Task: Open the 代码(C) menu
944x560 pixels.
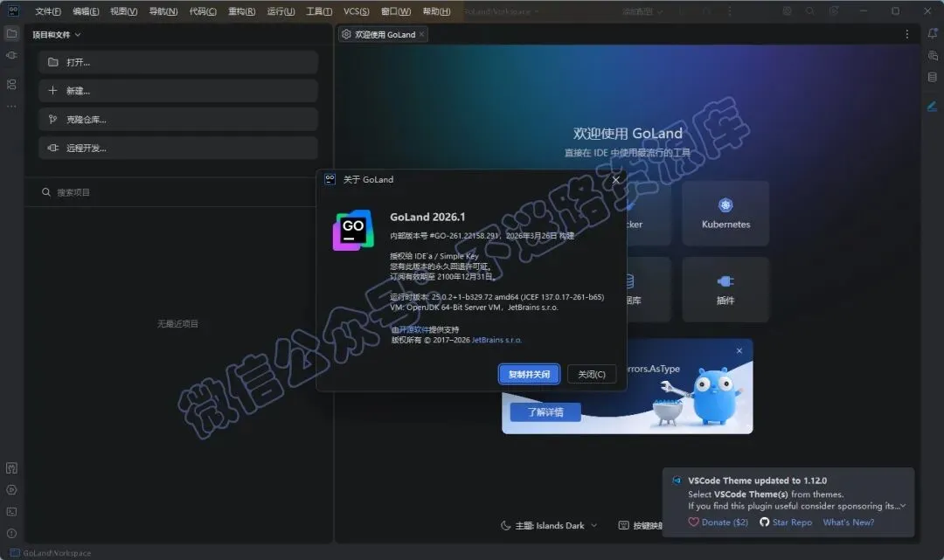Action: click(x=203, y=10)
